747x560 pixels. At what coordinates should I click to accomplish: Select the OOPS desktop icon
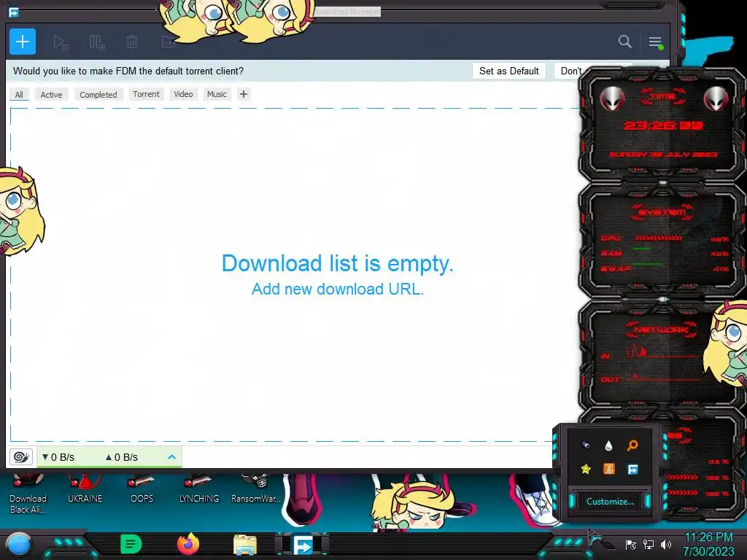pyautogui.click(x=142, y=489)
